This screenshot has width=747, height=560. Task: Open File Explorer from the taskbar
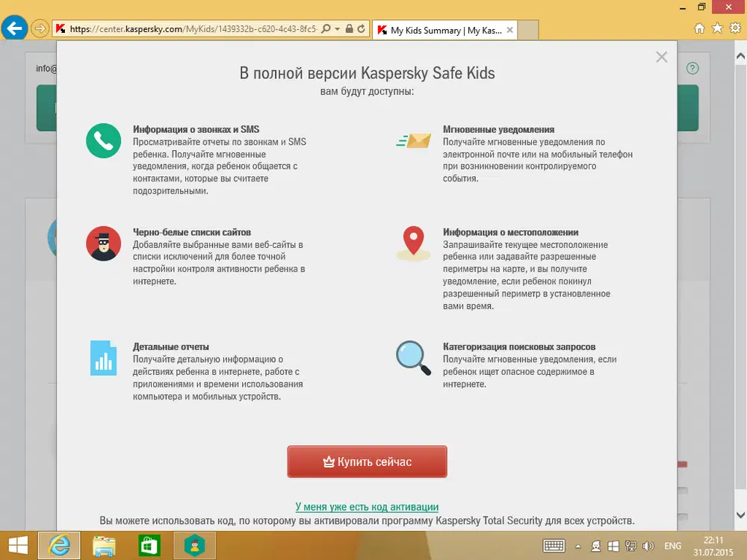(x=104, y=546)
